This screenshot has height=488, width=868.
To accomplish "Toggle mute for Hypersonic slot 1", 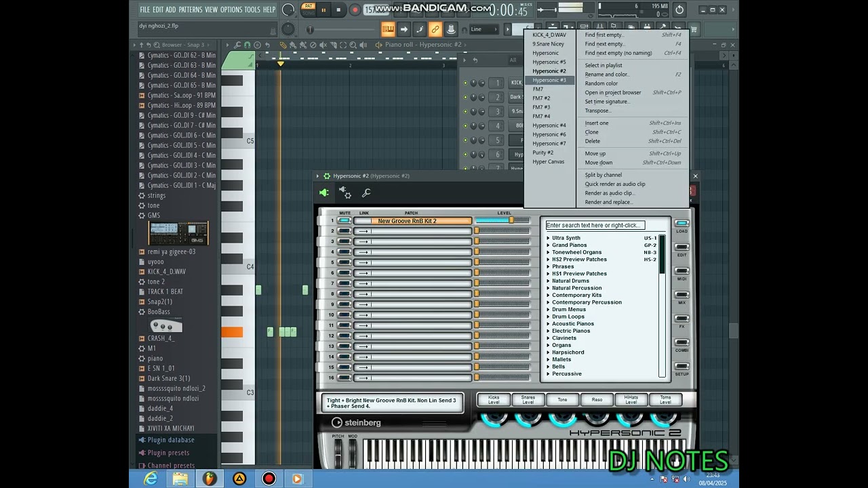I will pyautogui.click(x=344, y=221).
